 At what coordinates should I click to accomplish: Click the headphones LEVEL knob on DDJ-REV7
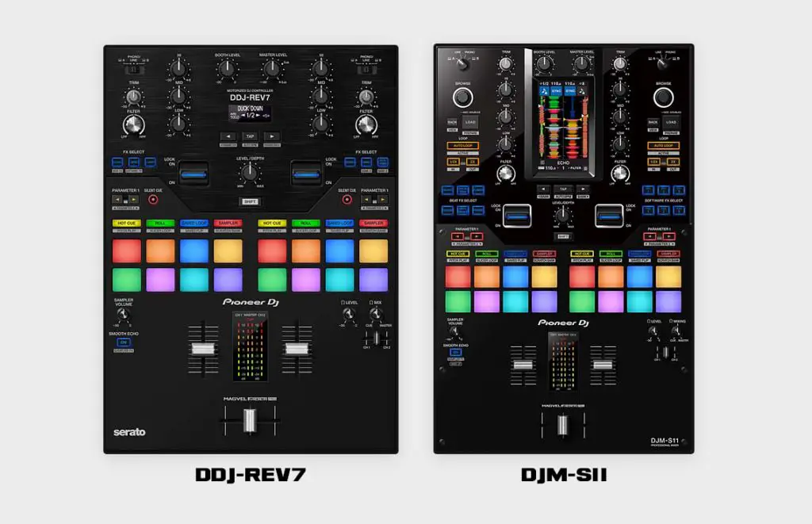349,314
